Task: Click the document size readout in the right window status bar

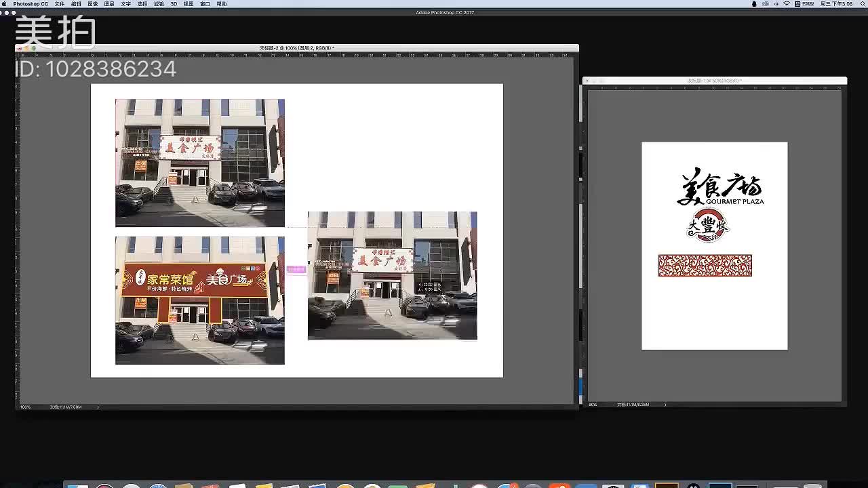Action: tap(633, 405)
